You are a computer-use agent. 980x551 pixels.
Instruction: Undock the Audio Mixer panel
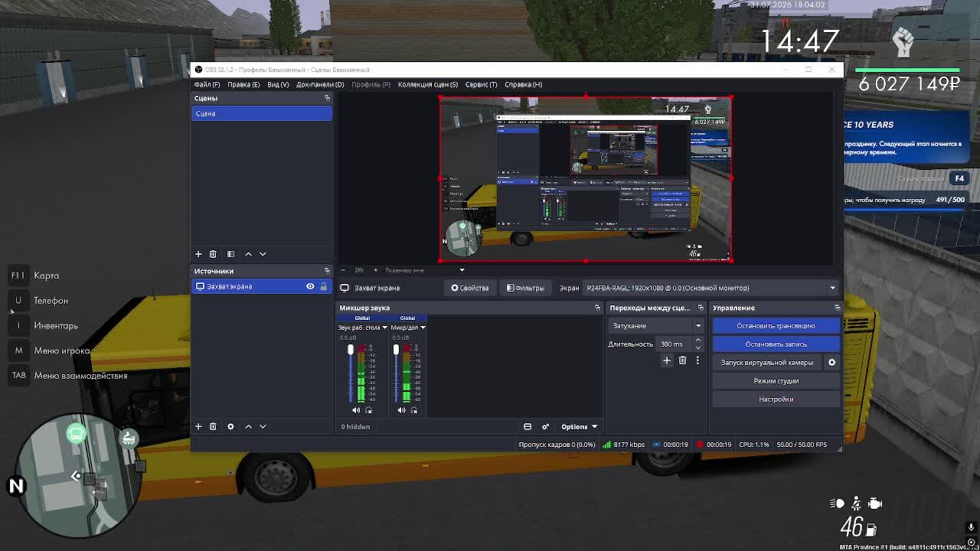point(598,308)
